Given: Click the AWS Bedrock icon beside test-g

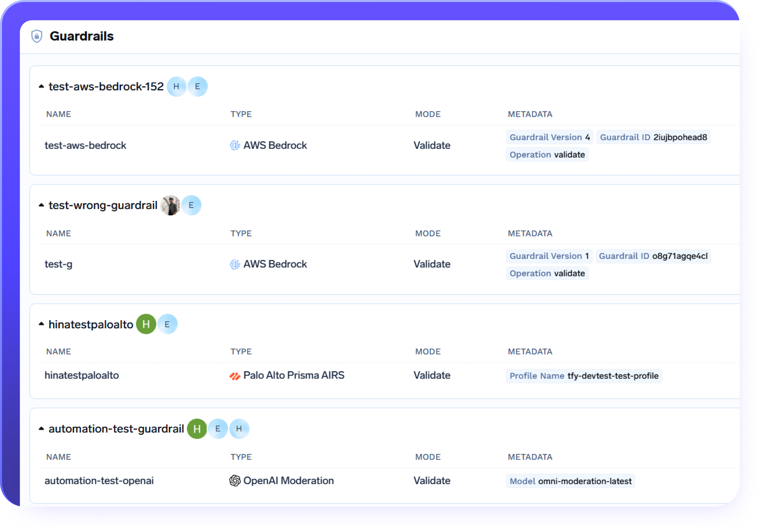Looking at the screenshot, I should click(235, 264).
